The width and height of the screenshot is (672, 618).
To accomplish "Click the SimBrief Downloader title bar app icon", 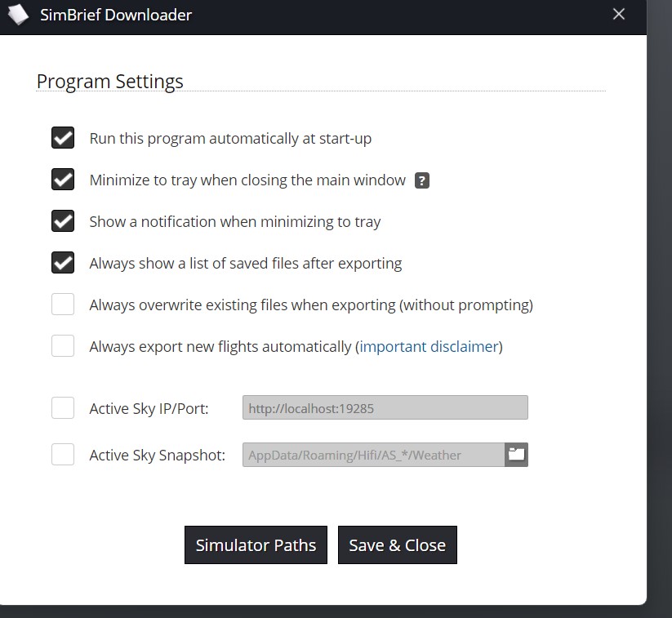I will [x=18, y=15].
